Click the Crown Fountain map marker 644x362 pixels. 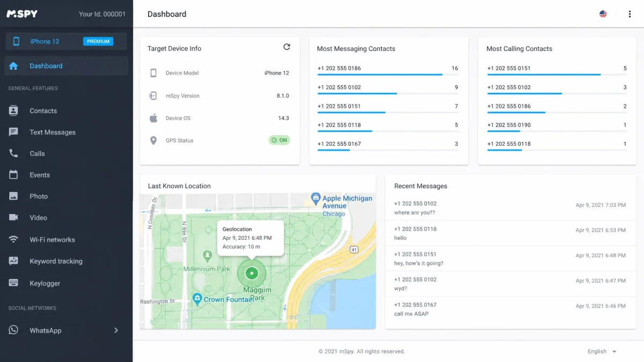click(197, 298)
